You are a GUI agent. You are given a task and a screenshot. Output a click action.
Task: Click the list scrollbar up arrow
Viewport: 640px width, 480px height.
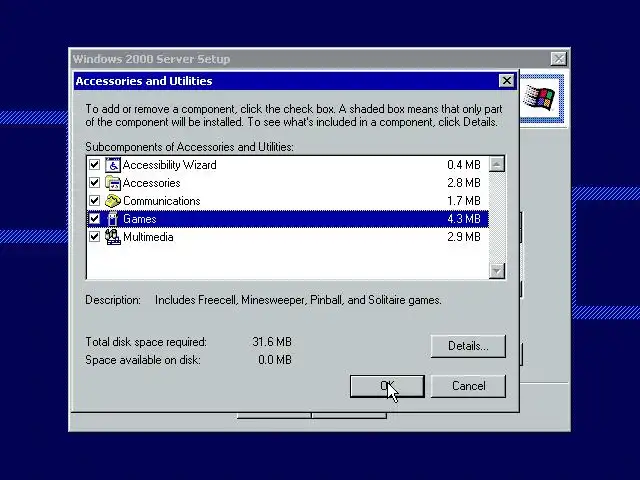[x=497, y=164]
